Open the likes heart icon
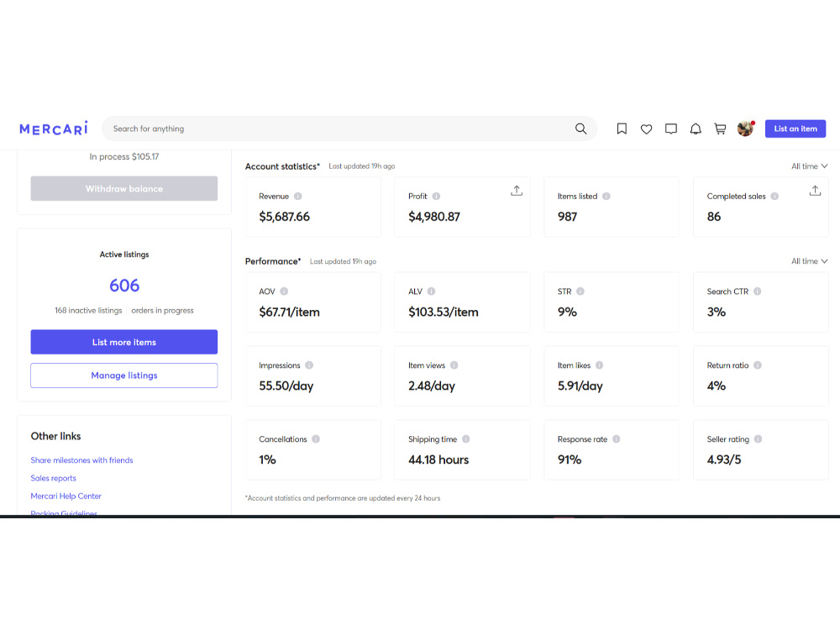The height and width of the screenshot is (630, 840). [x=646, y=129]
